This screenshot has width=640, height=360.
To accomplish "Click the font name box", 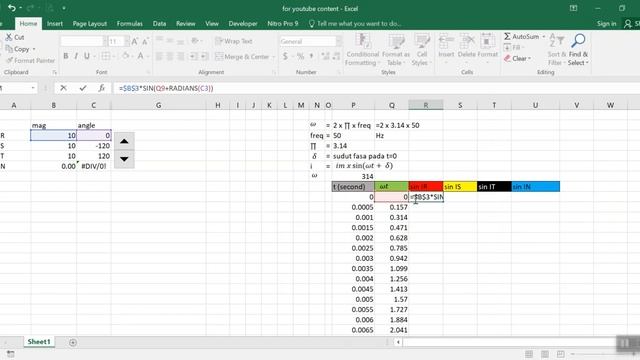I will point(82,41).
